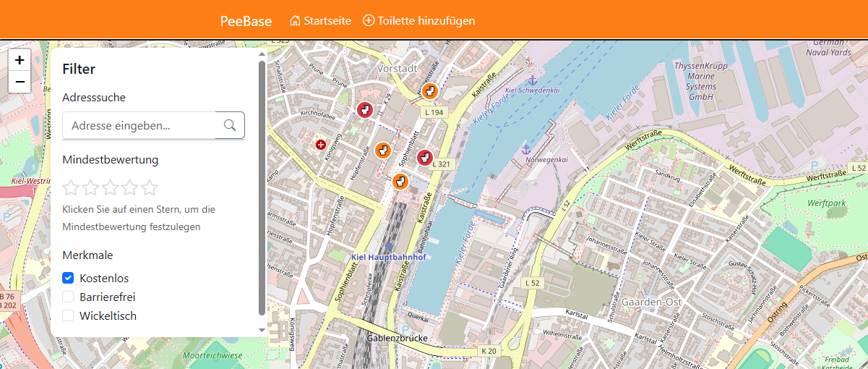Click the address search magnifier icon
The width and height of the screenshot is (868, 369).
click(230, 125)
